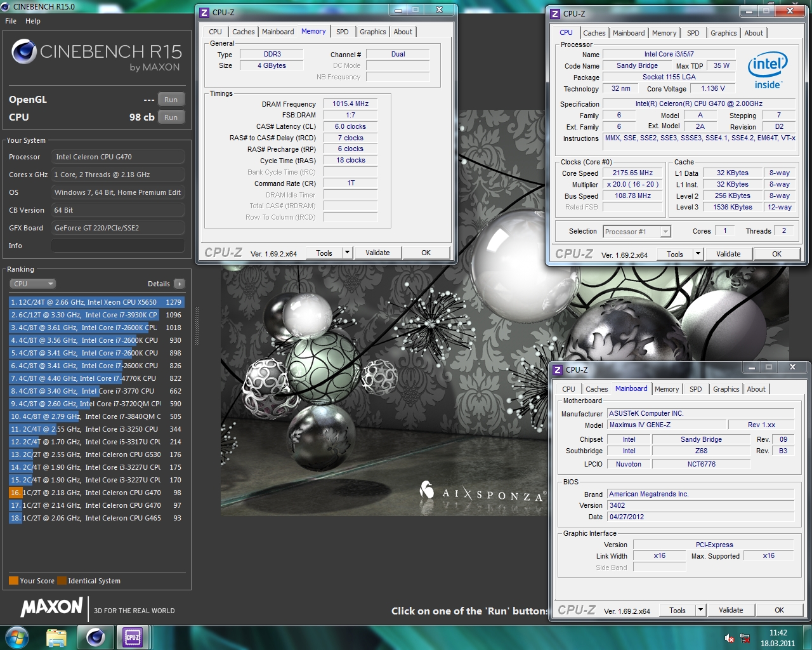Viewport: 812px width, 650px height.
Task: Click CPU-Z icon in CPU window title
Action: (x=555, y=13)
